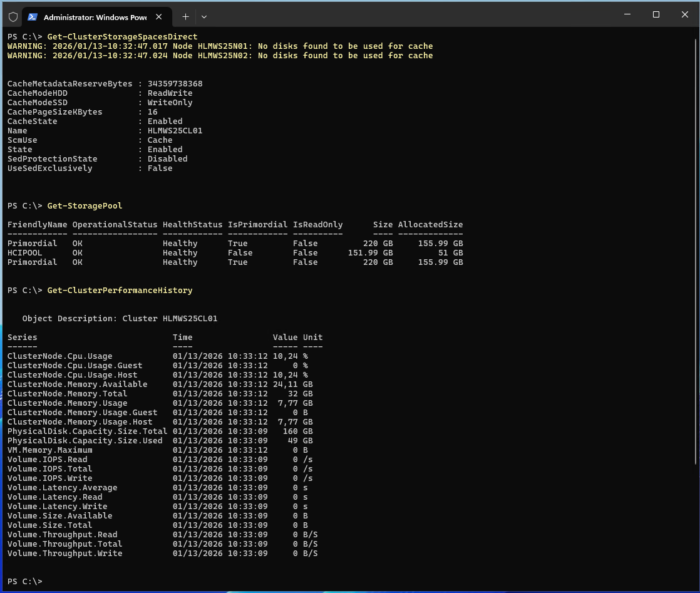Close the terminal window
Image resolution: width=700 pixels, height=593 pixels.
[684, 14]
